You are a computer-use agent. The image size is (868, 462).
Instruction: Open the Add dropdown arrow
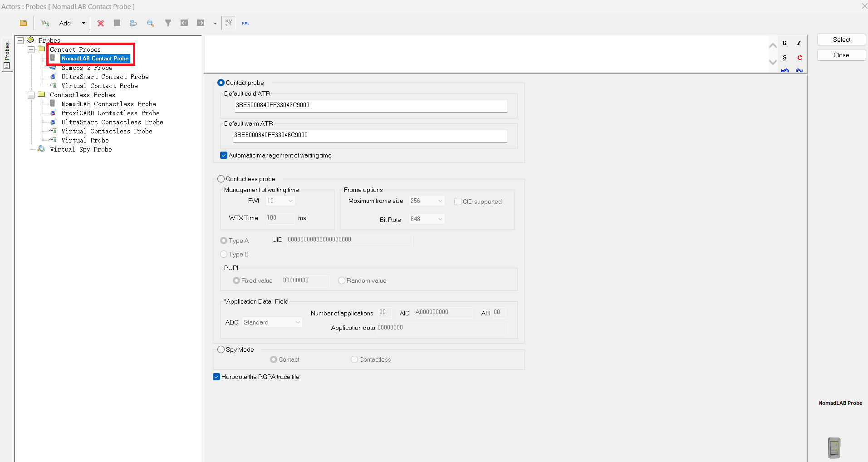[x=83, y=23]
